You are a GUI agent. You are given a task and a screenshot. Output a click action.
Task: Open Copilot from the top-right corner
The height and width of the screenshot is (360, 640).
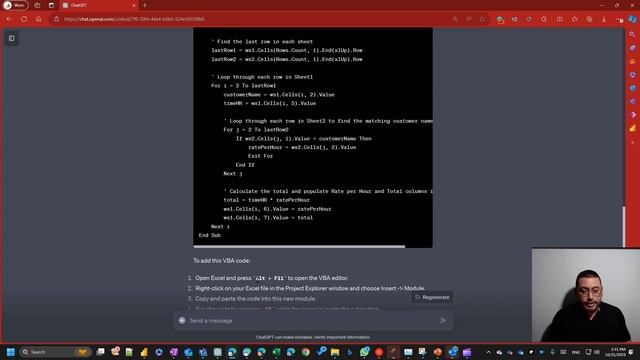tap(632, 19)
